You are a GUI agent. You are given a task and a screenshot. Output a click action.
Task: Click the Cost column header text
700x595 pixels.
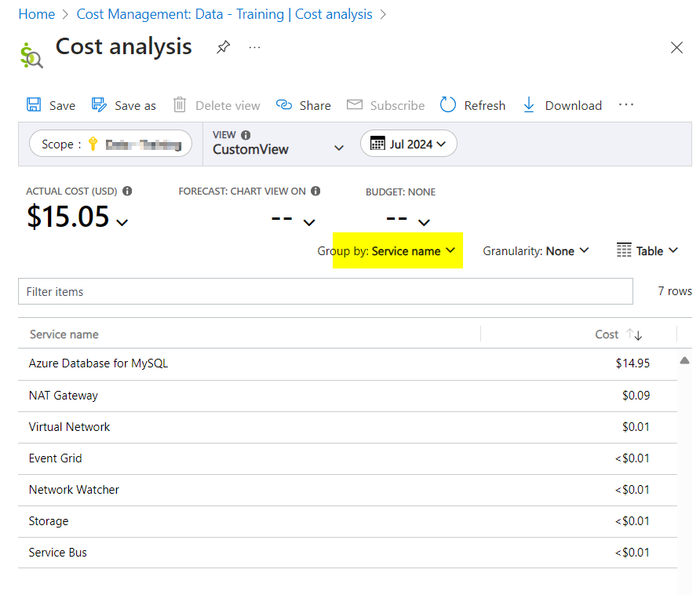click(607, 334)
